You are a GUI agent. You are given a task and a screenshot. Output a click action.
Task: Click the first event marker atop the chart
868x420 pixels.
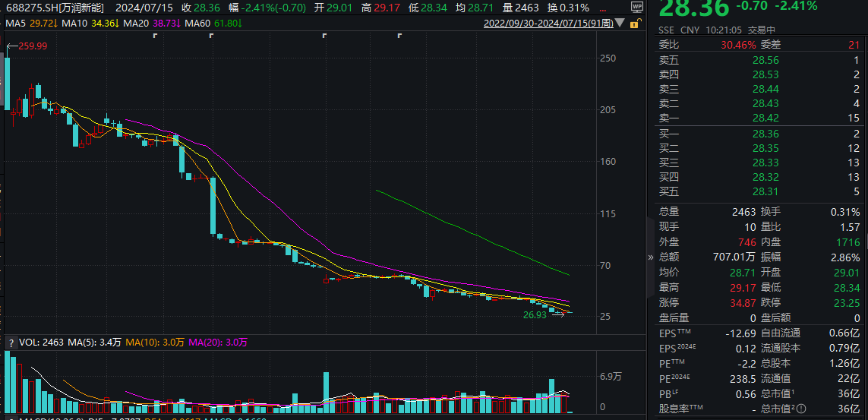[155, 36]
